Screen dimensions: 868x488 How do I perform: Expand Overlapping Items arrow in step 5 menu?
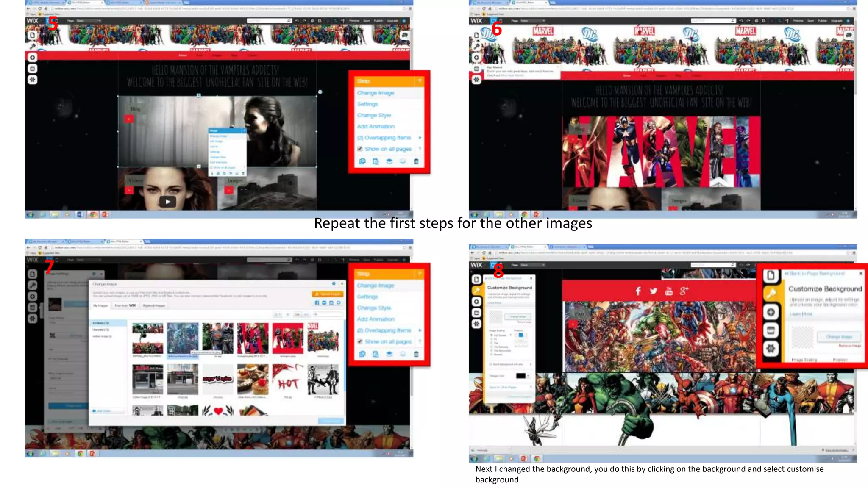[x=420, y=138]
